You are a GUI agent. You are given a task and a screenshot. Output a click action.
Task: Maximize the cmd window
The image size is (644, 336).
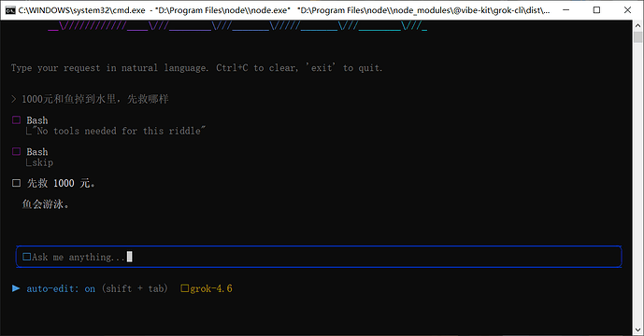(596, 10)
